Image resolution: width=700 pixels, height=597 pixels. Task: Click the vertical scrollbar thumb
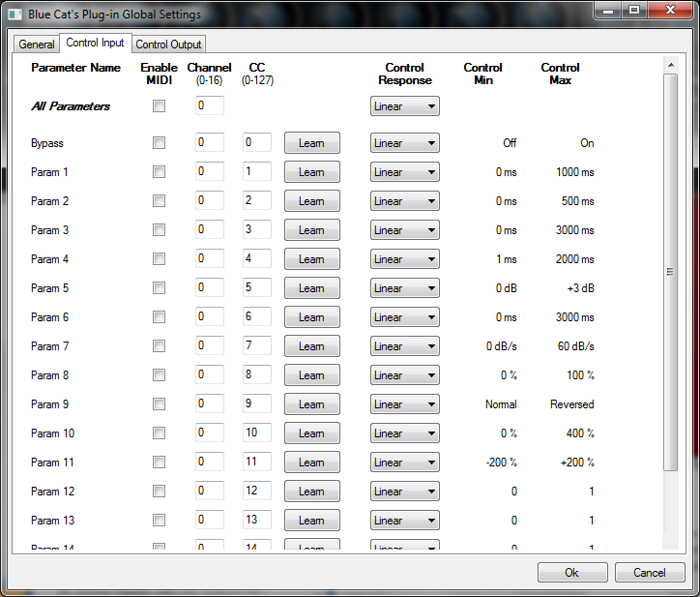click(x=671, y=272)
